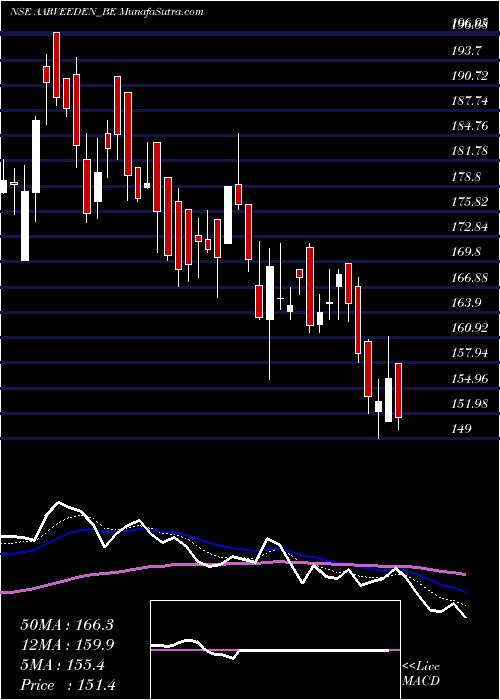500x700 pixels.
Task: Click the 187.74 price level label
Action: (x=470, y=102)
